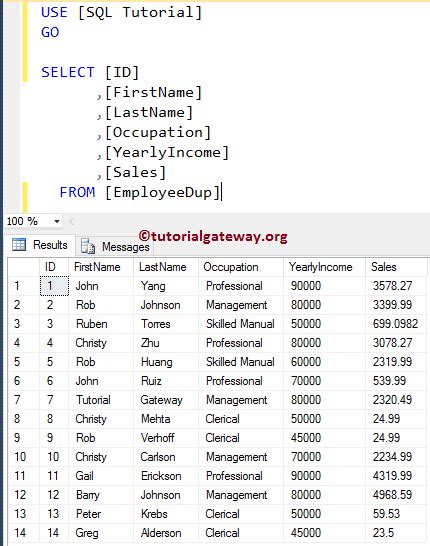
Task: Click the query editor after [EmployeeDup]
Action: [223, 193]
